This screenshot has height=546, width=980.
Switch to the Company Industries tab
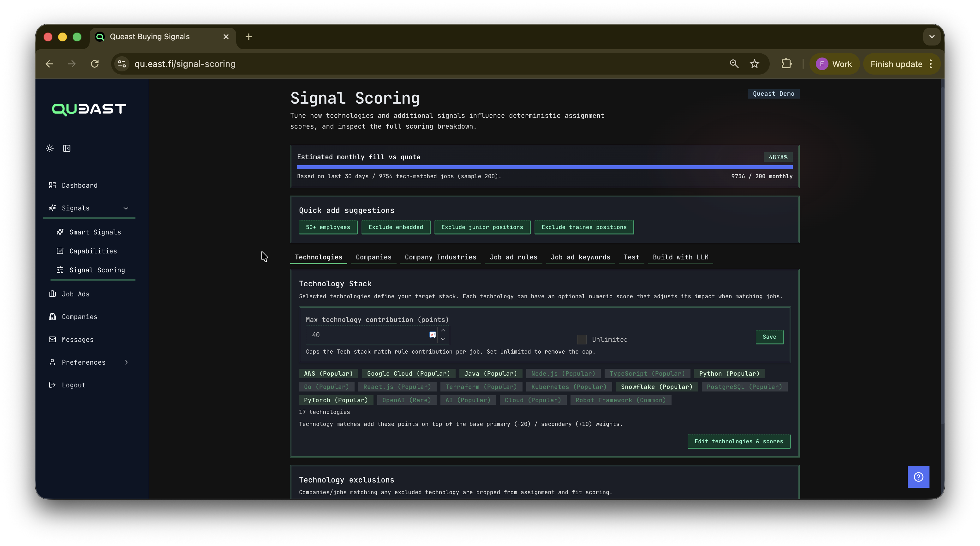coord(440,257)
